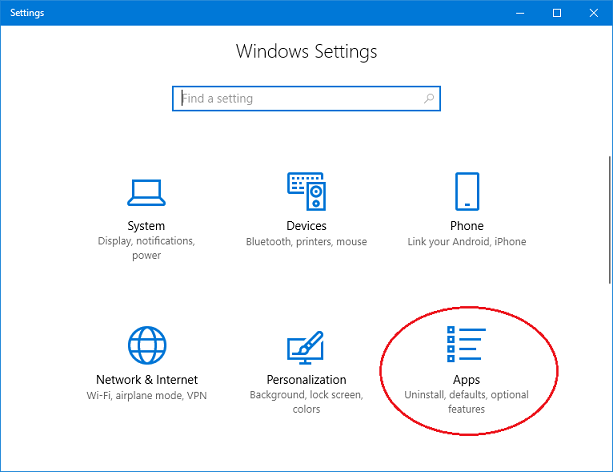The image size is (613, 472).
Task: Click the magnifier icon in search box
Action: tap(429, 99)
